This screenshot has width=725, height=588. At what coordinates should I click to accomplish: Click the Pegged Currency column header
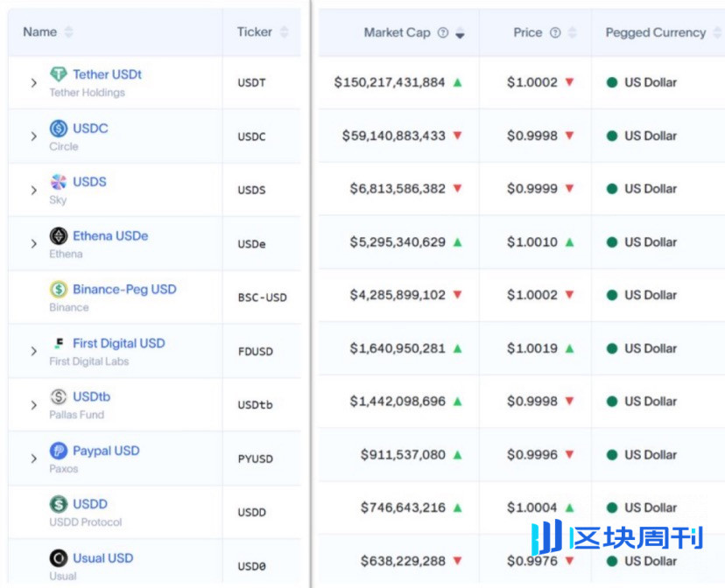[656, 32]
